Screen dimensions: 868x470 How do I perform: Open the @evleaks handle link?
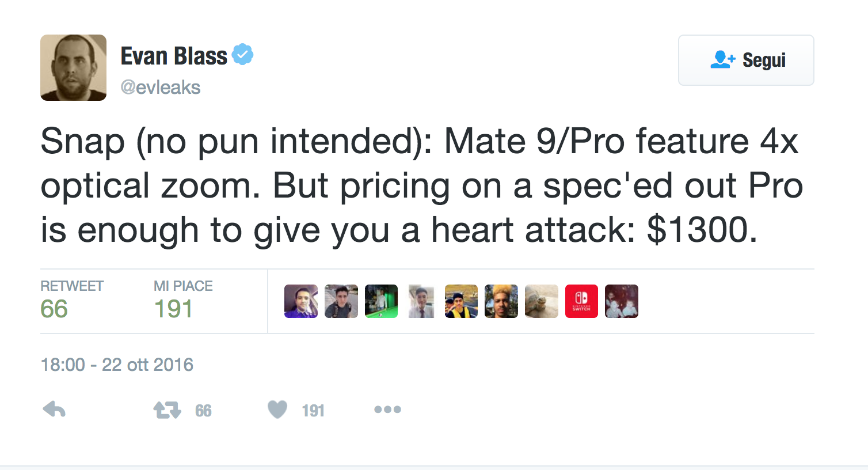161,88
